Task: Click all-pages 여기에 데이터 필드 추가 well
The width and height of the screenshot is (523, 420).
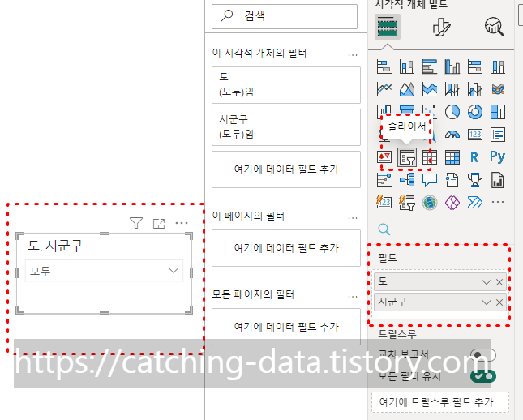Action: (286, 327)
